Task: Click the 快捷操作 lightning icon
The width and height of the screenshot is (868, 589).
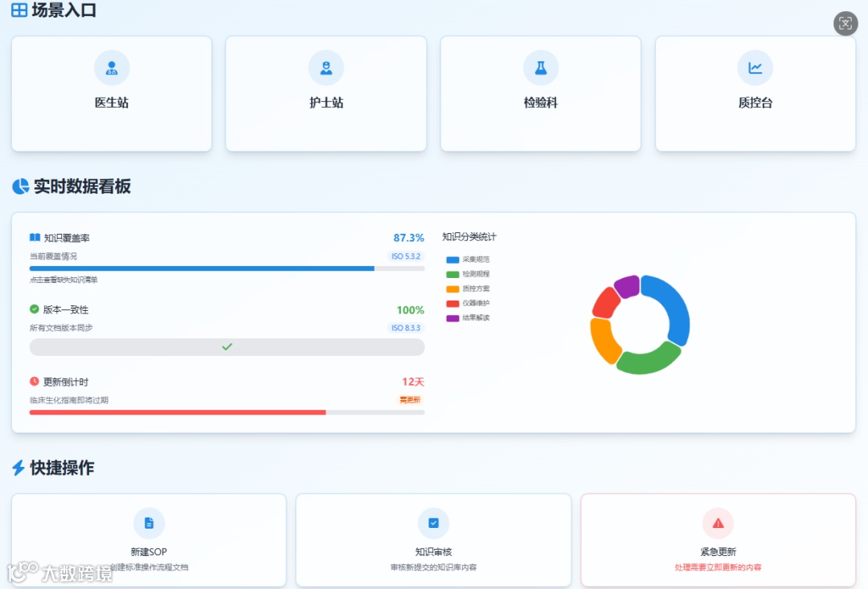Action: coord(18,468)
